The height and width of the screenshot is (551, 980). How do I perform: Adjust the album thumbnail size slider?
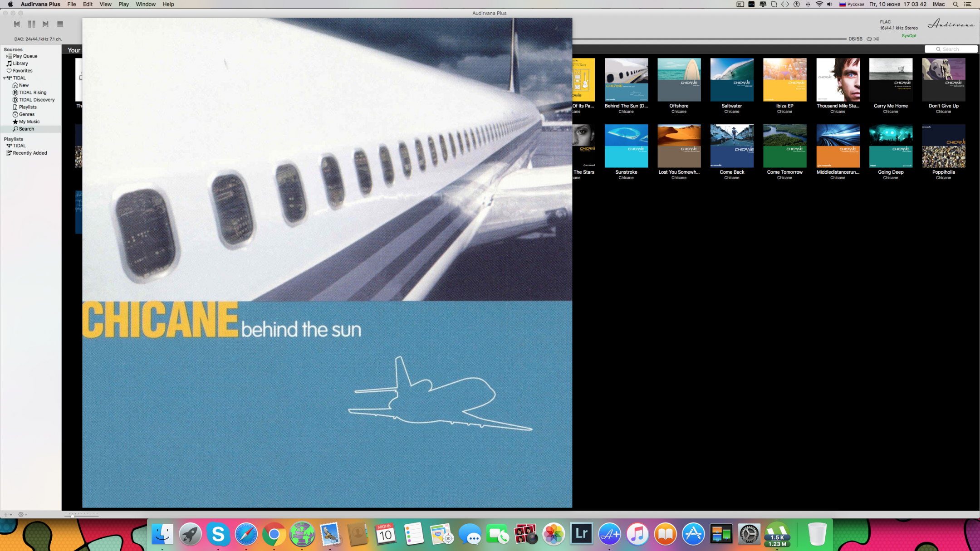coord(82,515)
